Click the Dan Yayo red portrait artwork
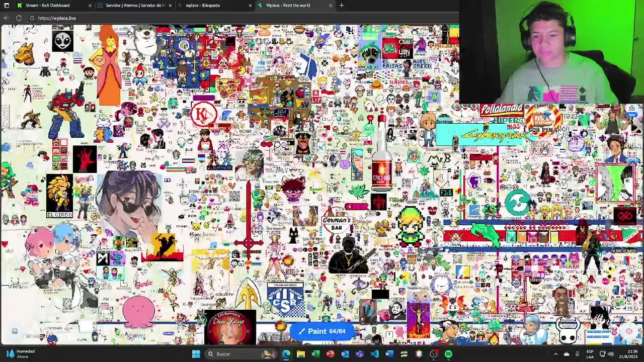Viewport: 644px width, 362px height. (x=230, y=327)
